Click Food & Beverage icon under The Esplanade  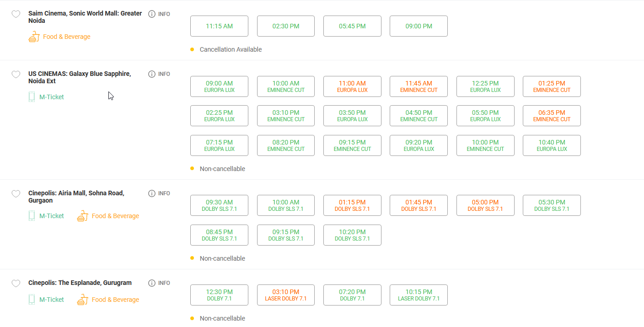click(x=82, y=300)
